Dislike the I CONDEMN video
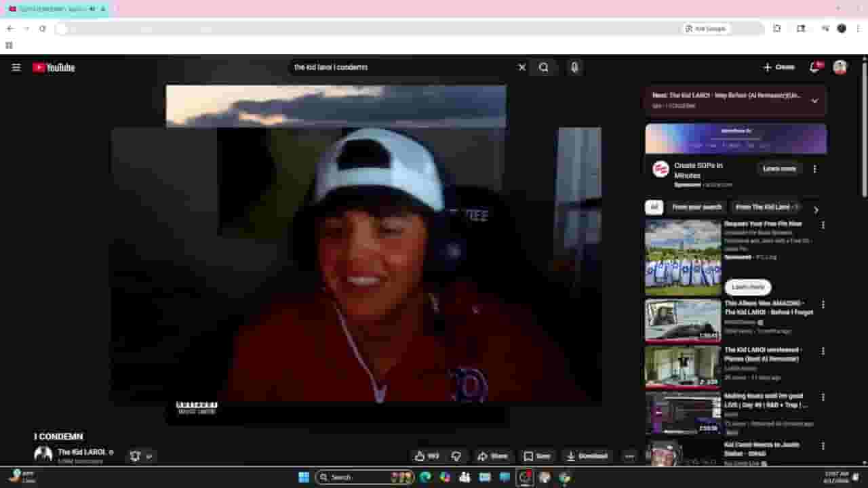This screenshot has height=488, width=868. coord(456,456)
